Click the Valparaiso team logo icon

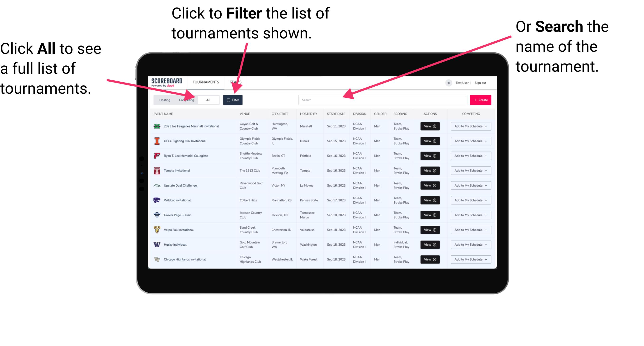pyautogui.click(x=157, y=230)
